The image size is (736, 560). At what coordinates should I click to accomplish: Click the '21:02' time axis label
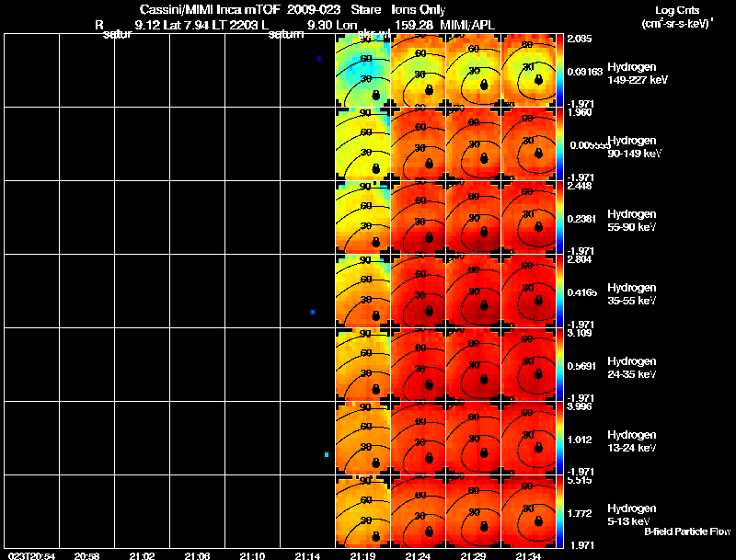pos(142,555)
